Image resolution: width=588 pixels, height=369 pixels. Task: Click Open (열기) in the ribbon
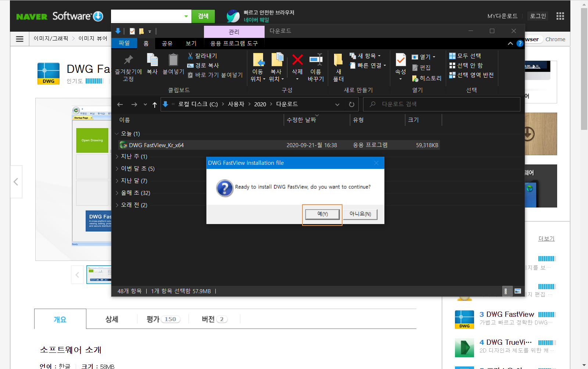click(423, 57)
